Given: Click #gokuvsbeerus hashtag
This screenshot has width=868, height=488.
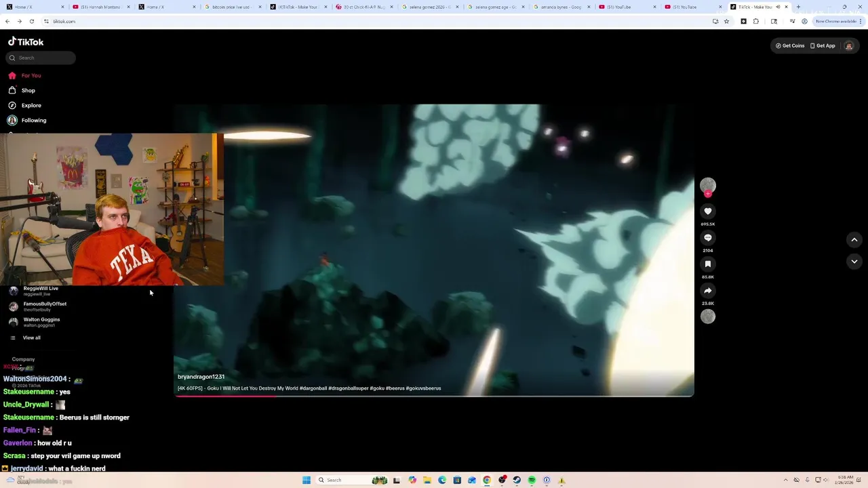Looking at the screenshot, I should click(x=423, y=388).
